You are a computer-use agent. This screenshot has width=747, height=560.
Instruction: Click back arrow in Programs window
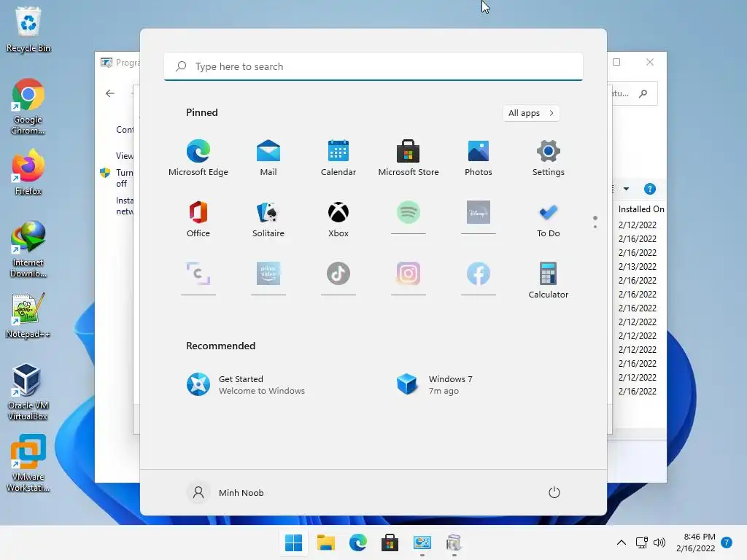coord(110,93)
